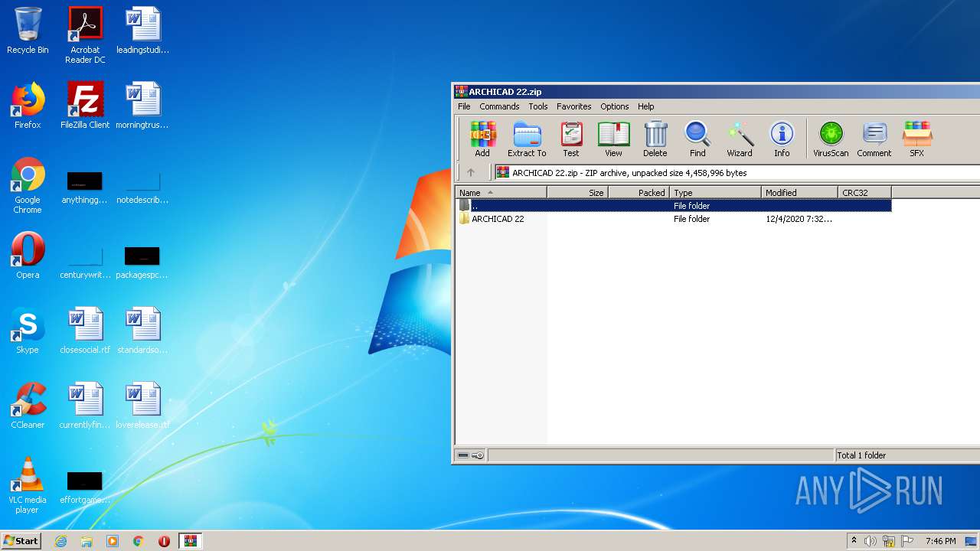Open the Options menu
Image resolution: width=980 pixels, height=551 pixels.
[x=614, y=106]
